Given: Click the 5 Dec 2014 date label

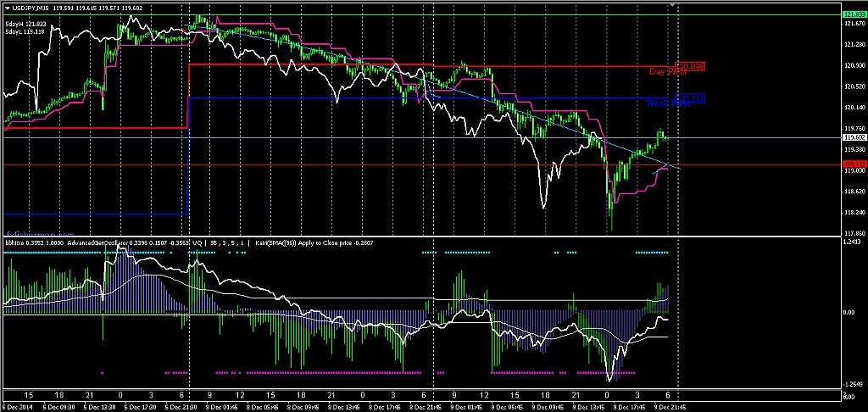Looking at the screenshot, I should [x=16, y=405].
